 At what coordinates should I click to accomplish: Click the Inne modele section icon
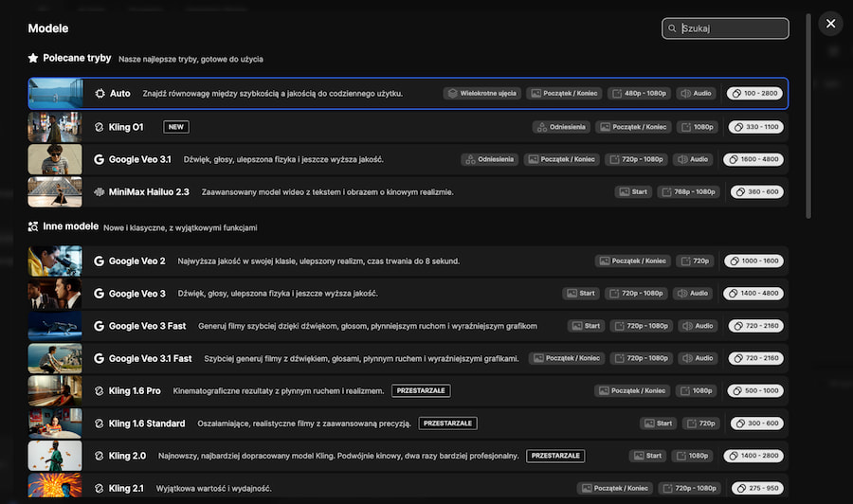[x=33, y=227]
